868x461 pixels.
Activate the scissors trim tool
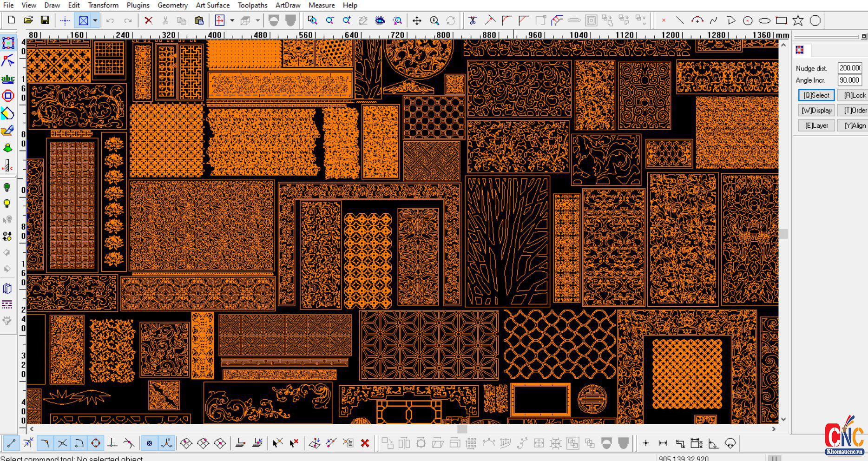tap(473, 20)
